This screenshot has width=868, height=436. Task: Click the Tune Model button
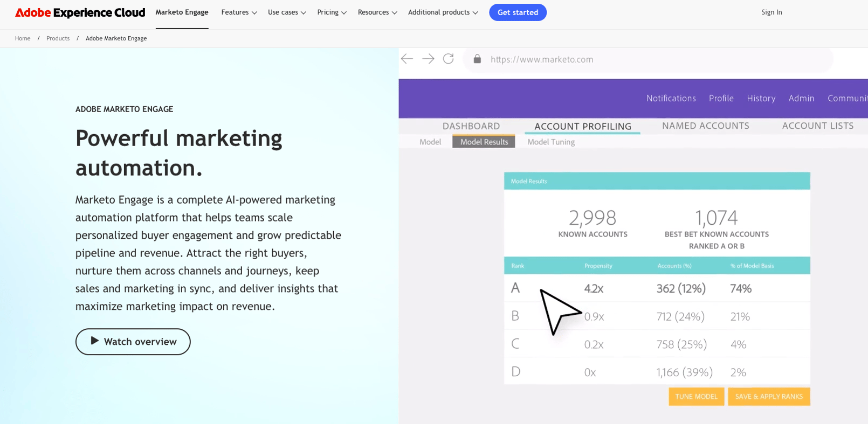tap(696, 397)
